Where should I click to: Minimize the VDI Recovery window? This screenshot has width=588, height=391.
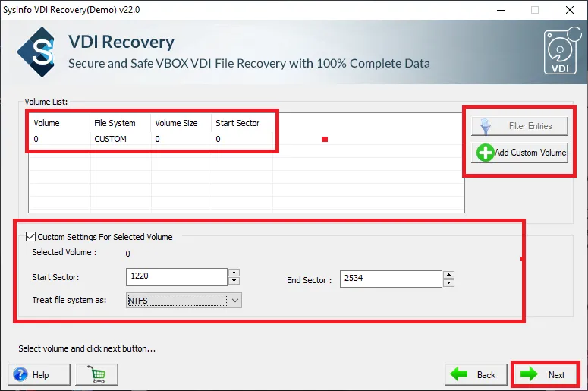pyautogui.click(x=501, y=10)
